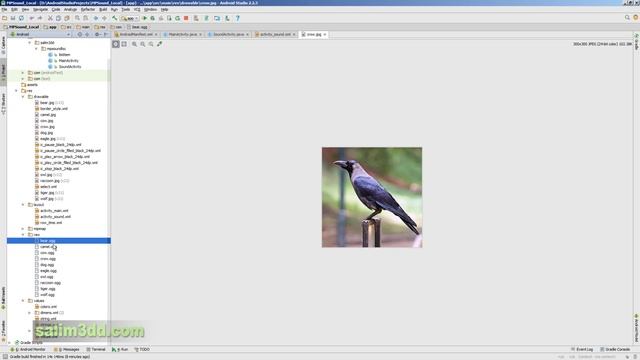Viewport: 640px width, 360px height.
Task: Collapse the drawable folder
Action: pos(23,97)
